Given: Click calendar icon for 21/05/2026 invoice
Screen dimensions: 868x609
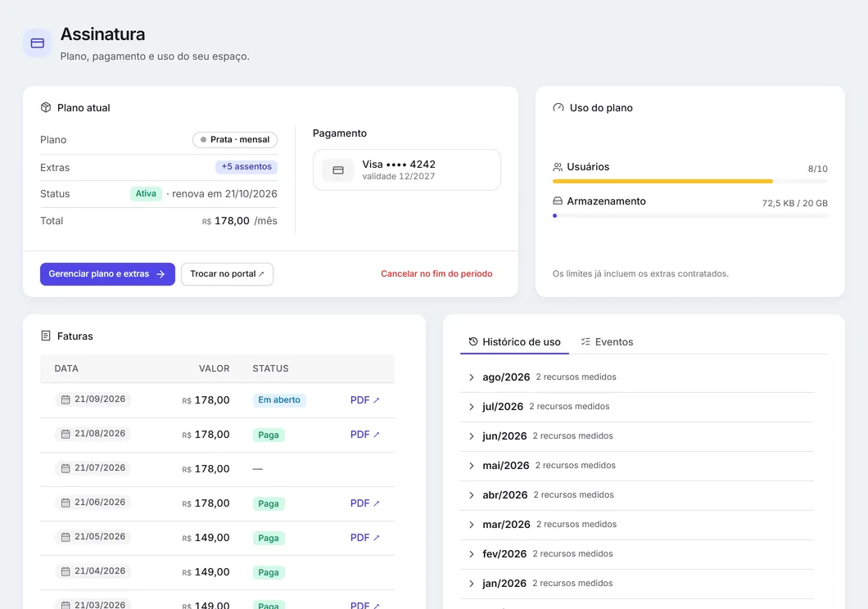Looking at the screenshot, I should click(66, 536).
